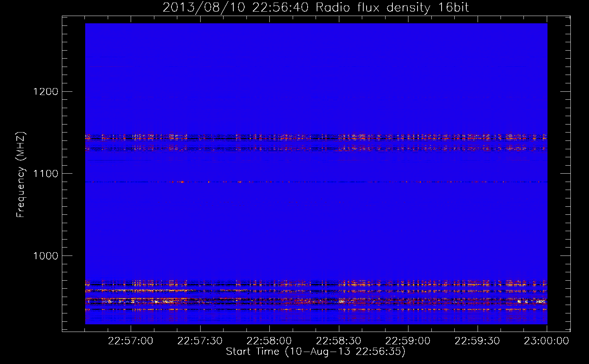This screenshot has height=364, width=589.
Task: Click the 1000 frequency tick label
Action: 46,256
